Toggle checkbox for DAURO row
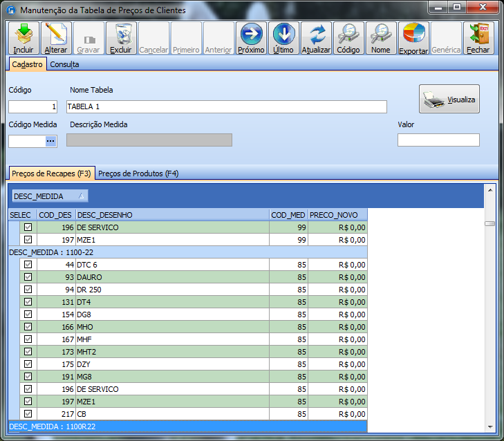504x441 pixels. [28, 277]
